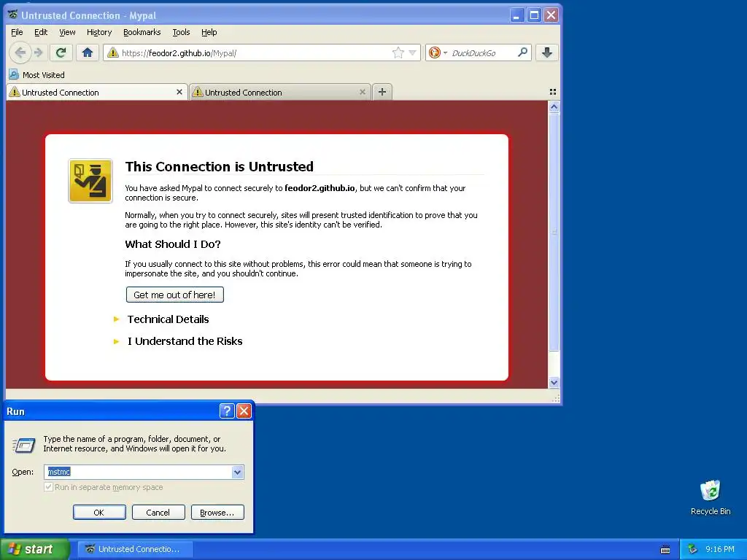Click the network tray icon
Image resolution: width=747 pixels, height=560 pixels.
[x=693, y=549]
